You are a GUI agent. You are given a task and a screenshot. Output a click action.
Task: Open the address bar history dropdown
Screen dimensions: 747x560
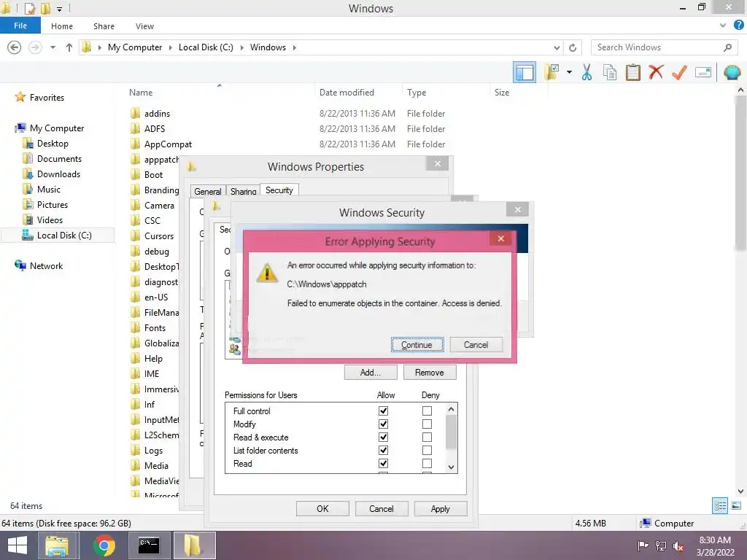coord(557,47)
